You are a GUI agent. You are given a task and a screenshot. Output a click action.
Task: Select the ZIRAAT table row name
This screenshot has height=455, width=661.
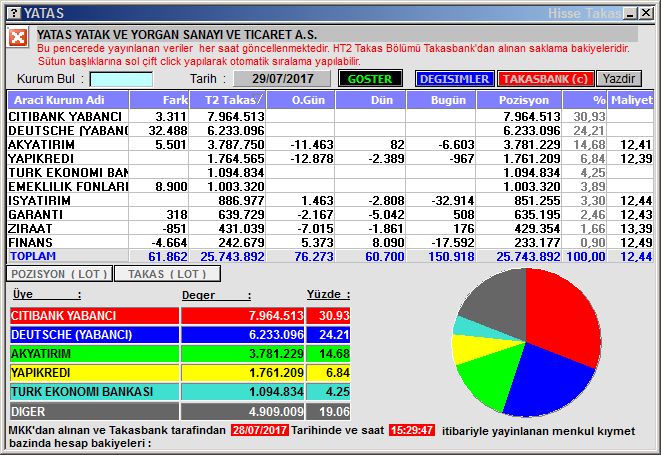click(x=30, y=228)
